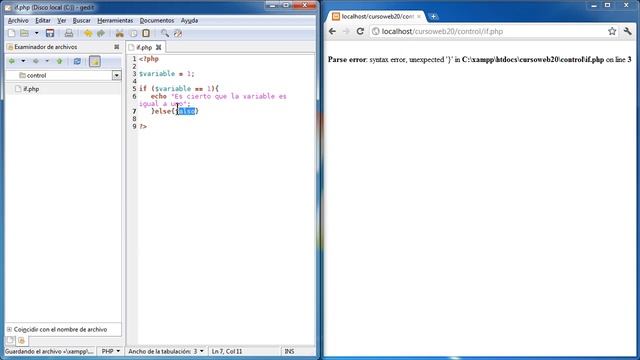Viewport: 640px width, 360px height.
Task: Bookmark the page with the star icon
Action: point(612,31)
